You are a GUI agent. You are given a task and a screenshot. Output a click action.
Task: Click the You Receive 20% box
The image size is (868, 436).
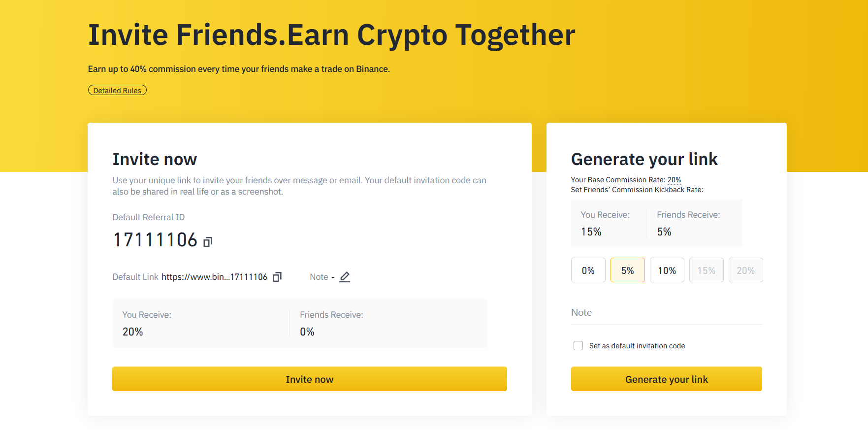[x=201, y=324]
